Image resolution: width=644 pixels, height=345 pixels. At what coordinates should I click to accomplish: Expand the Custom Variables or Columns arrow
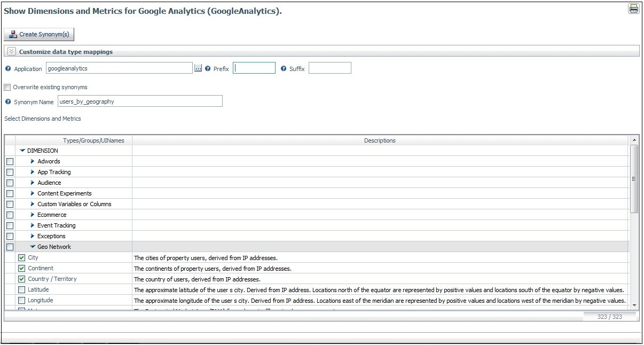coord(33,204)
